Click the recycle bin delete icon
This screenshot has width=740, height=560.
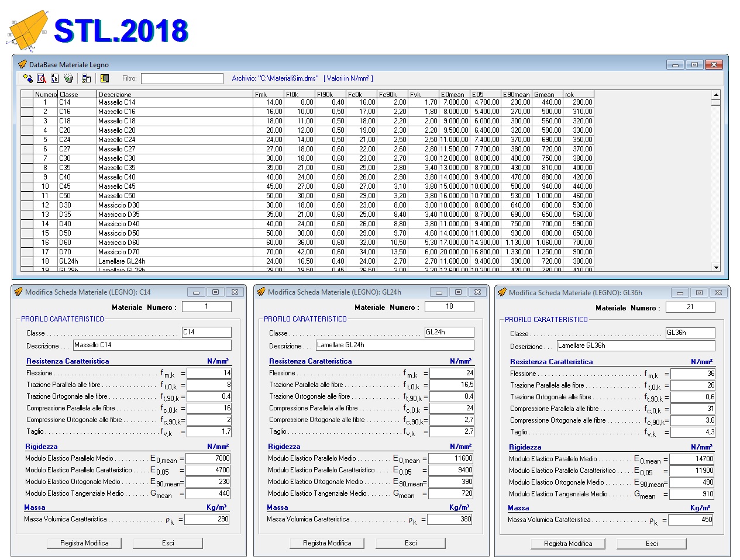[x=68, y=78]
